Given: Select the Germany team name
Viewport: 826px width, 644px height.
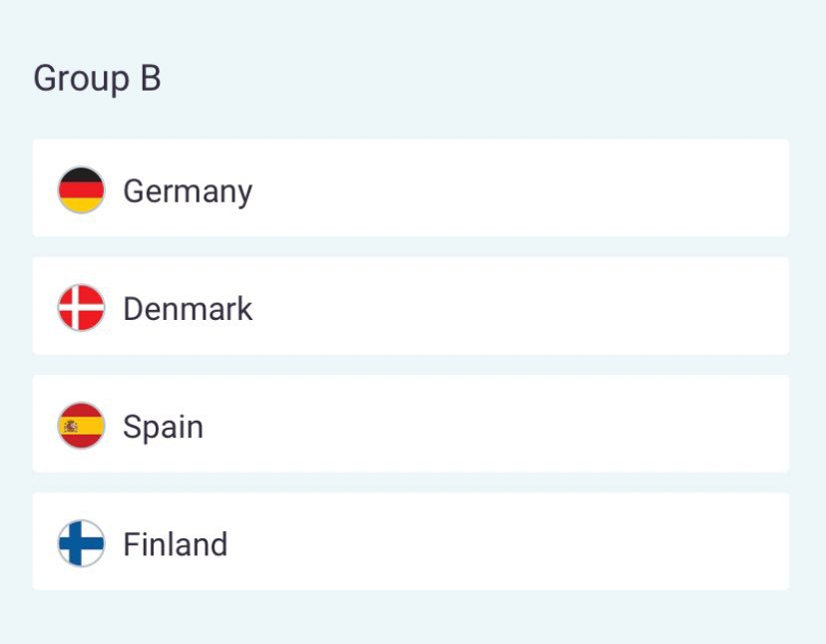Looking at the screenshot, I should [x=188, y=190].
